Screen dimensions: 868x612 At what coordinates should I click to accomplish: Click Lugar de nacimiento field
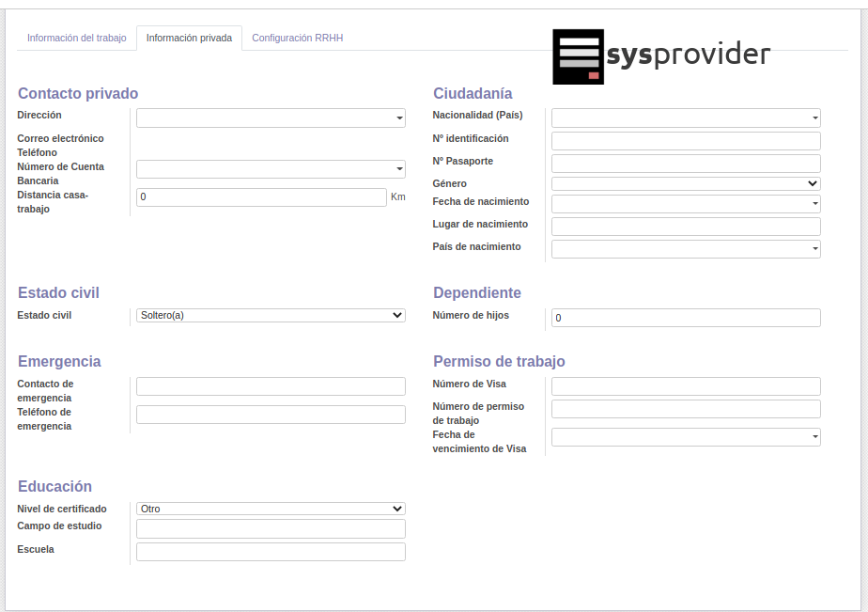[686, 227]
